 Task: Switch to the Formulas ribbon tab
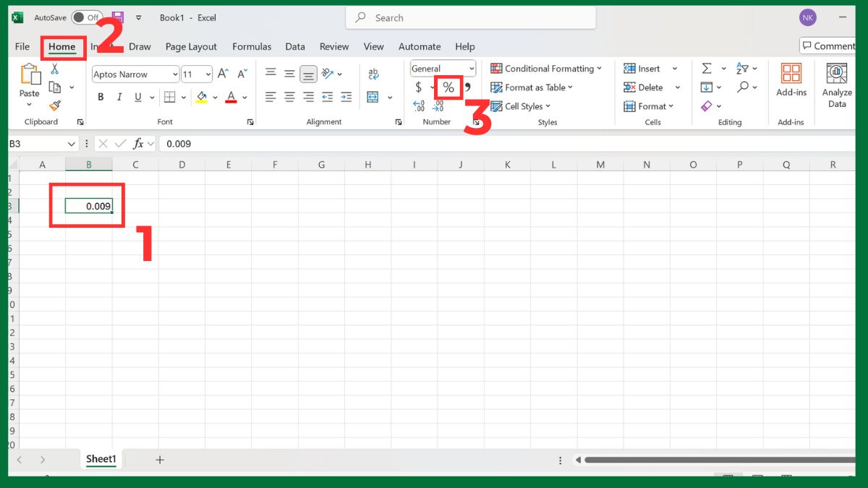click(252, 46)
